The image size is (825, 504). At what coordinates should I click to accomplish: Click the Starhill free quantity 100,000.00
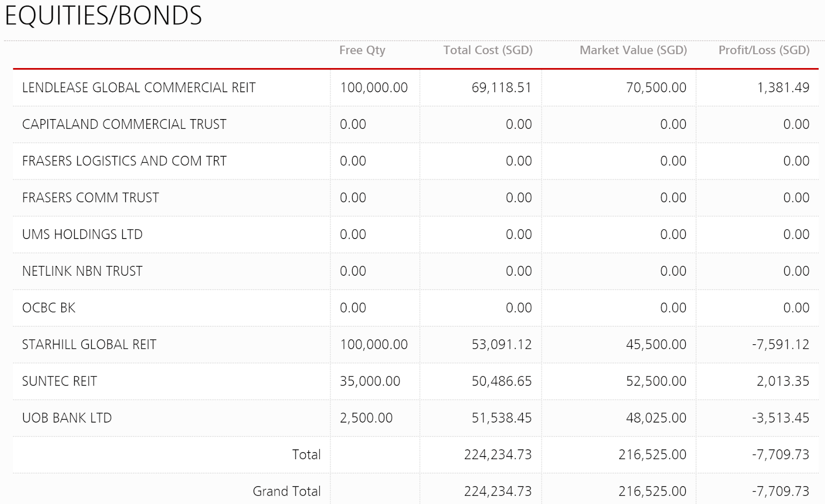pyautogui.click(x=374, y=344)
